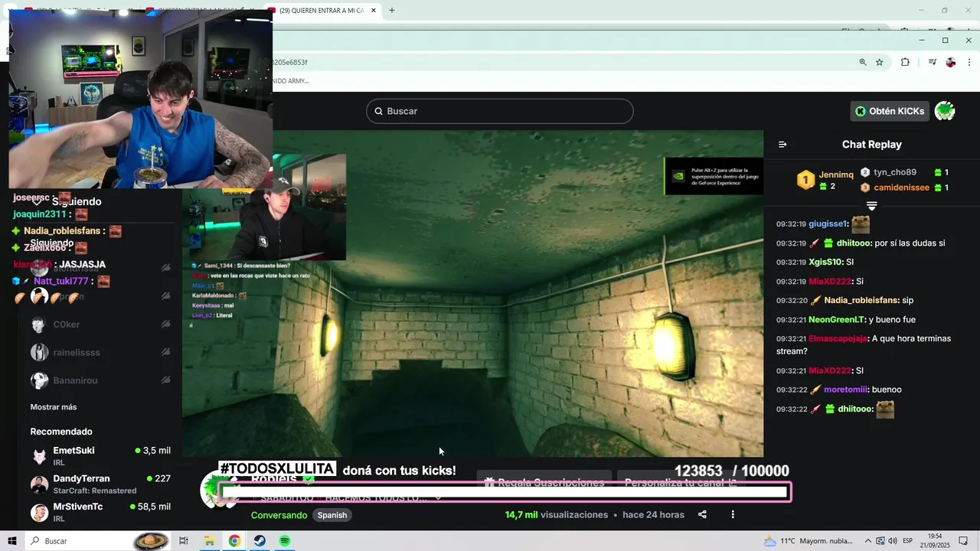
Task: Open Steam from taskbar
Action: [260, 541]
